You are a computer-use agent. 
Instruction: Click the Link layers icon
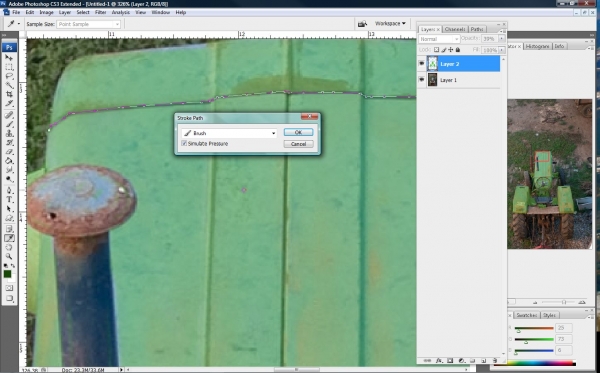point(427,360)
